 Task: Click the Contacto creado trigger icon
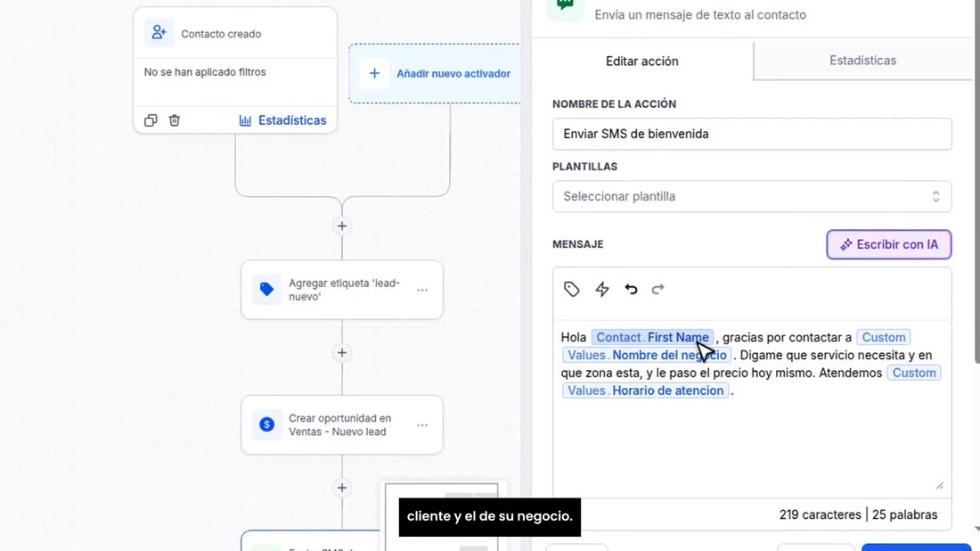tap(159, 33)
